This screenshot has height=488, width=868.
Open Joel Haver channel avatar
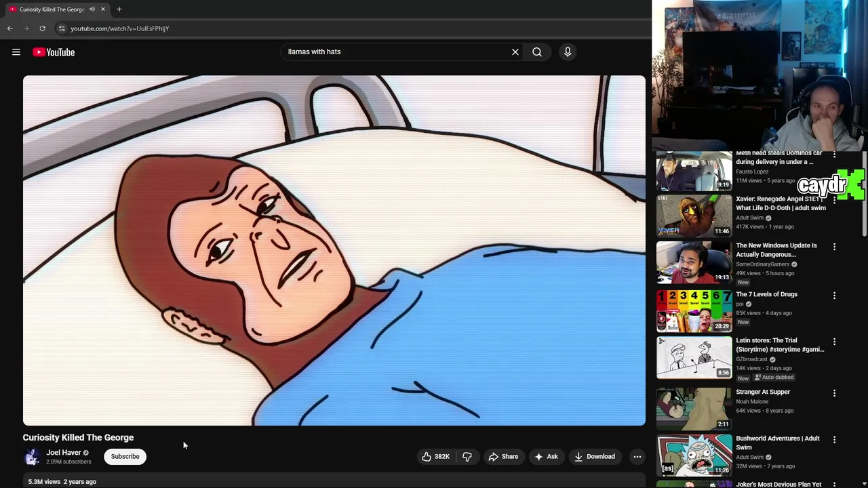(32, 457)
